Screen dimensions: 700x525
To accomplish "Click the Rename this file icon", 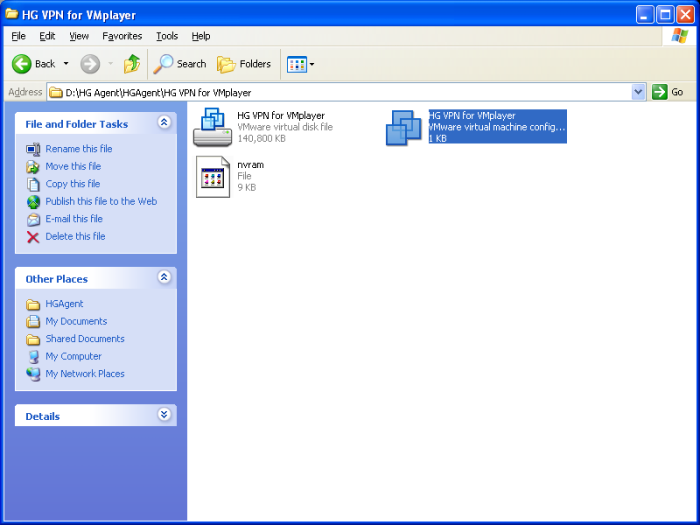I will coord(33,149).
